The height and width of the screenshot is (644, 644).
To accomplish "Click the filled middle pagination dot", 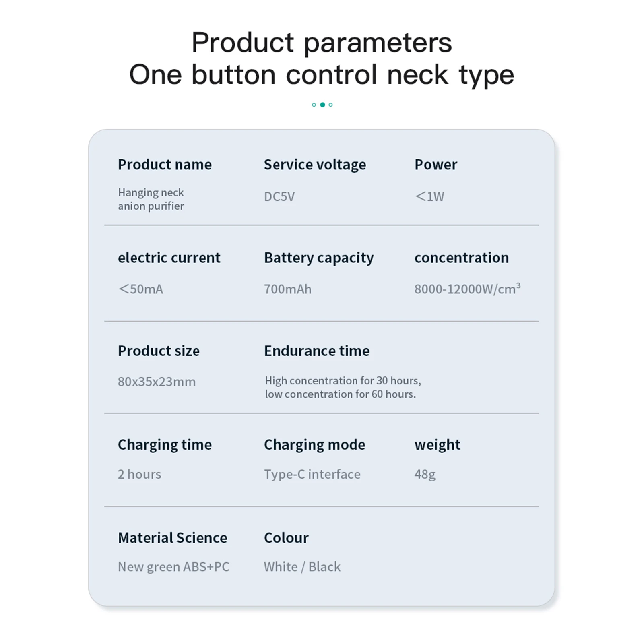I will point(322,105).
